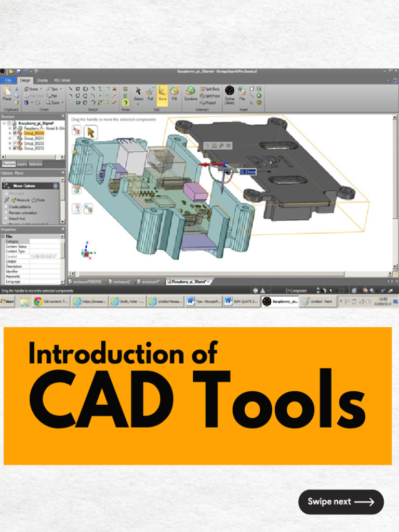
Task: Toggle visibility checkbox of Group_85231
Action: tap(15, 138)
